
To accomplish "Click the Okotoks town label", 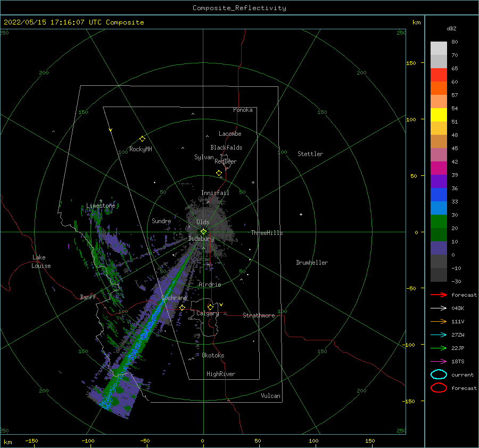I will click(x=213, y=355).
